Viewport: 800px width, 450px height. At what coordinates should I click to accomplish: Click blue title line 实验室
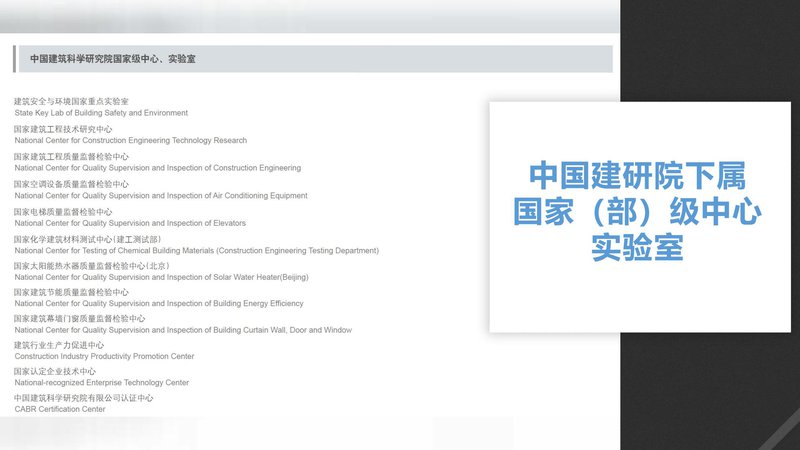tap(638, 247)
